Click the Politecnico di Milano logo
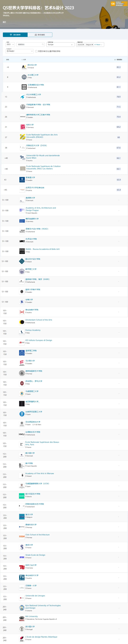The image size is (128, 644). [x=24, y=77]
